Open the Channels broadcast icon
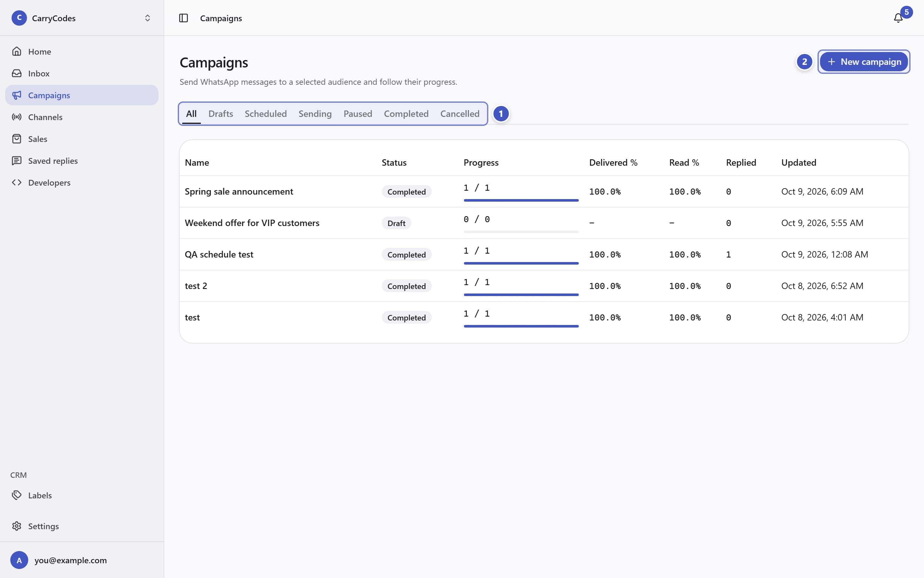Viewport: 924px width, 578px height. click(16, 117)
